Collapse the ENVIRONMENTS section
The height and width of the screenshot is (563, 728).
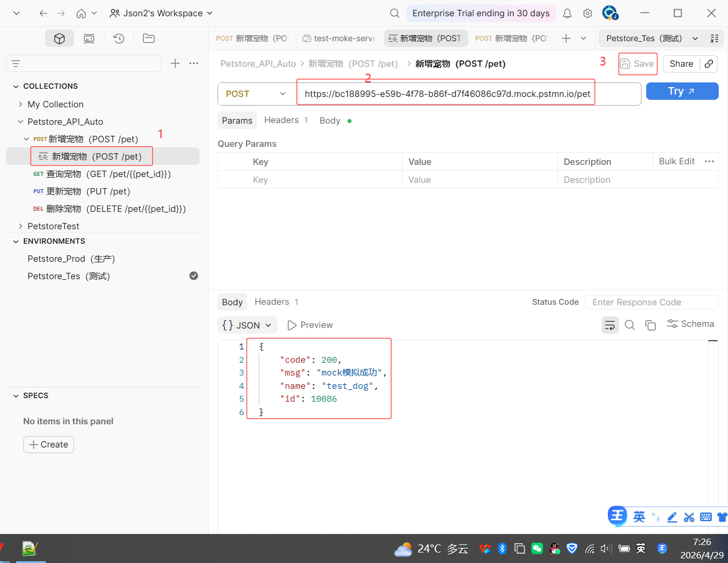tap(16, 241)
